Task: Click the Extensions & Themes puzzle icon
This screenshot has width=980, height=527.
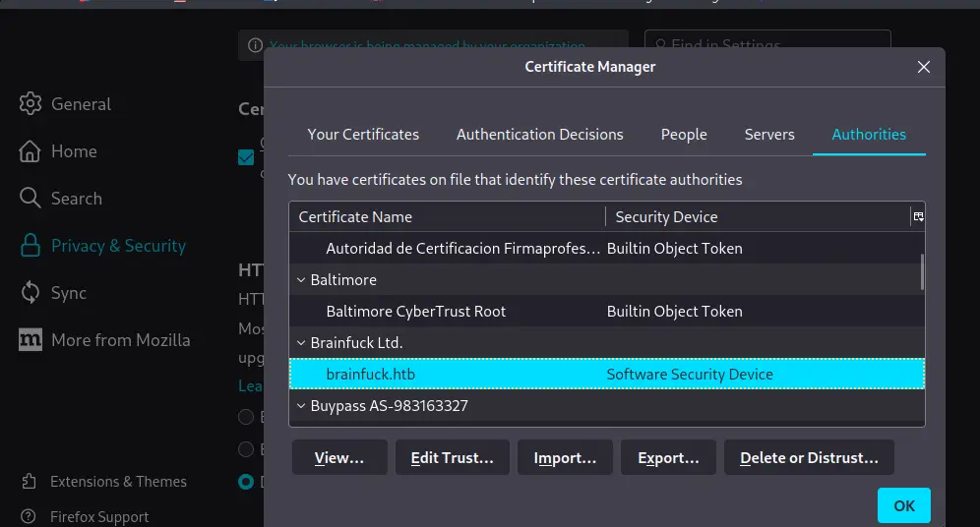Action: tap(29, 482)
